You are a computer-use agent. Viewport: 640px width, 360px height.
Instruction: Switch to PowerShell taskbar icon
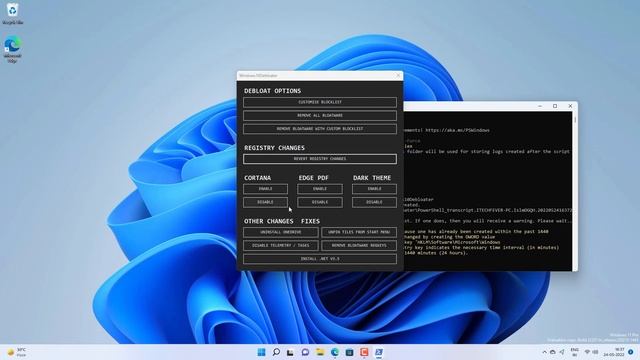click(379, 352)
